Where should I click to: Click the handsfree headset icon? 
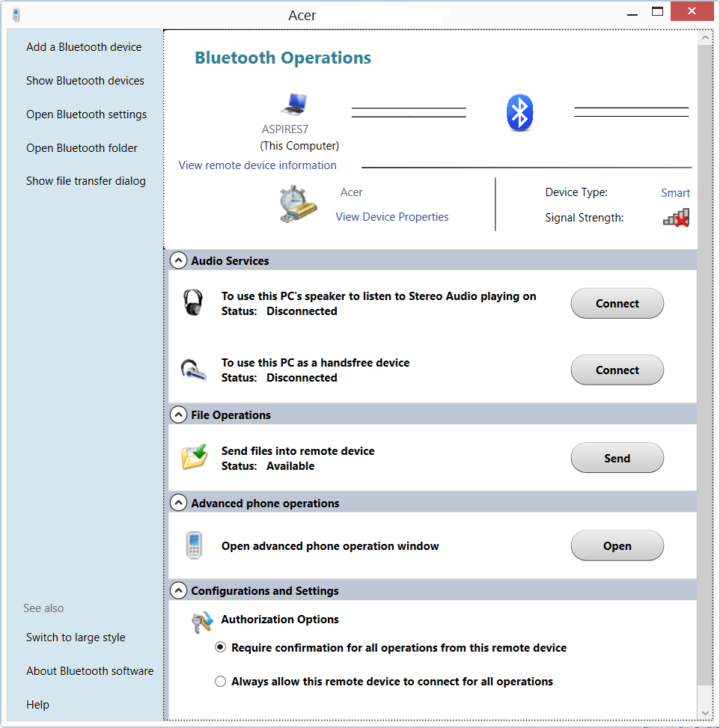coord(193,370)
